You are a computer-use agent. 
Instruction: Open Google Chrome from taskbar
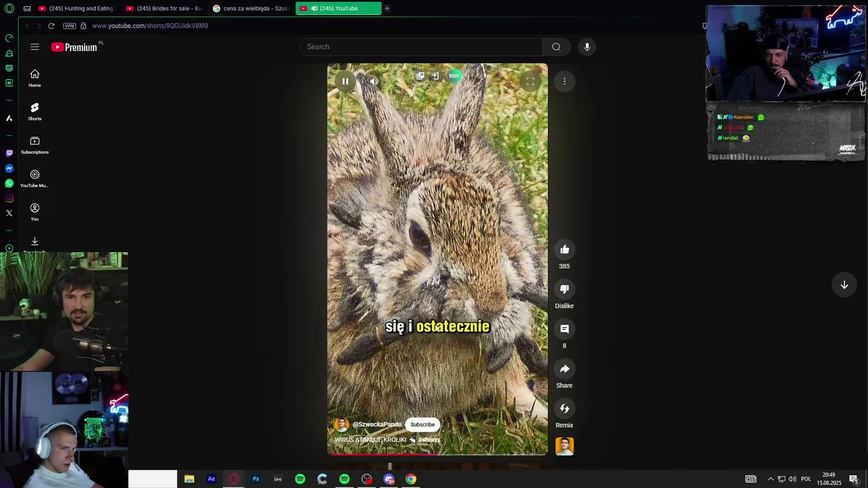tap(411, 479)
